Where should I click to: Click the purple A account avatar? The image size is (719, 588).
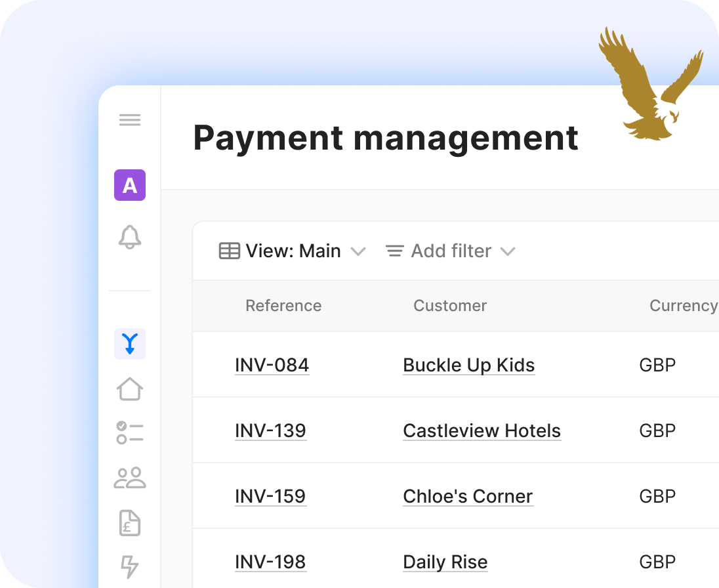tap(130, 185)
